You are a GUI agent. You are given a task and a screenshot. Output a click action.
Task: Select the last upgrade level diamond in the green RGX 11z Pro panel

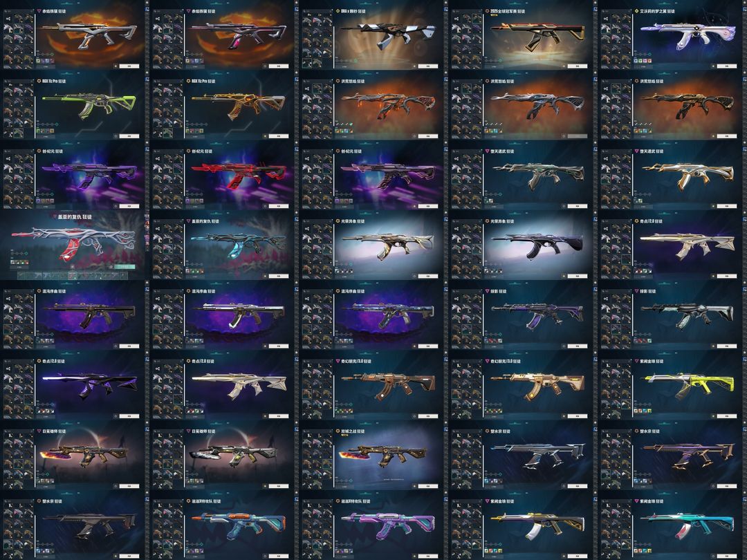(x=57, y=124)
